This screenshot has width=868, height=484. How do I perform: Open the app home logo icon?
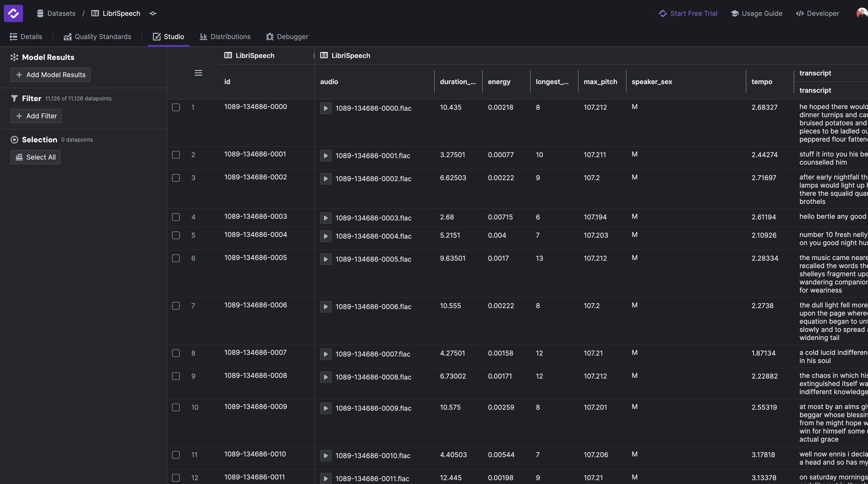(13, 13)
